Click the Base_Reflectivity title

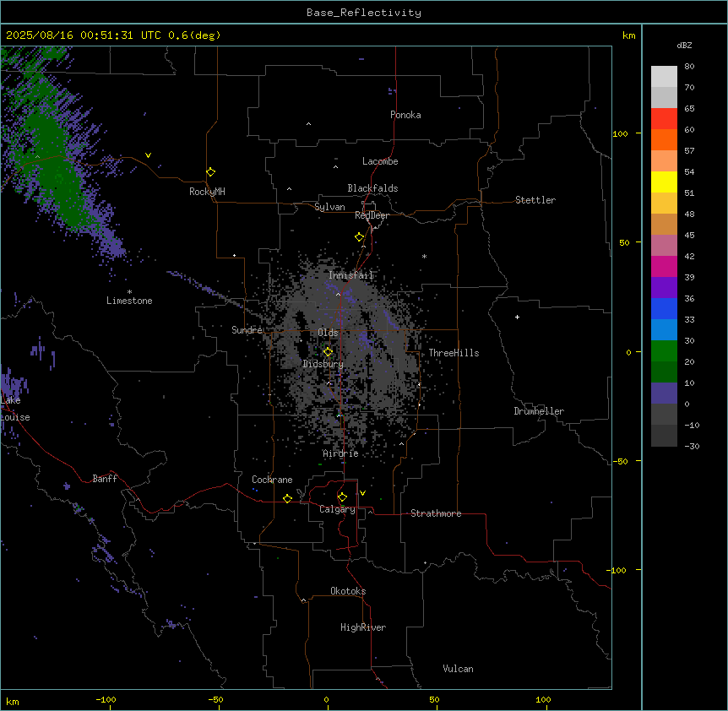click(x=364, y=13)
